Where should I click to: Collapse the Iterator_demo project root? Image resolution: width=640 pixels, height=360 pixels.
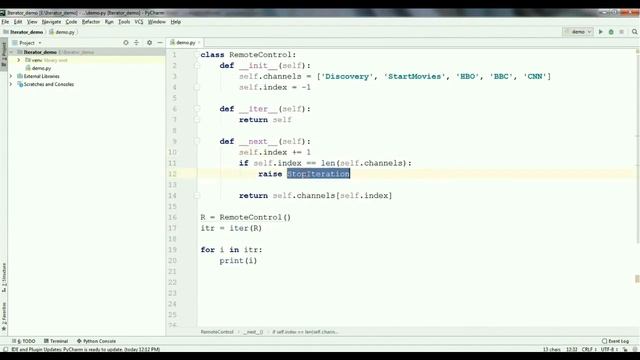point(11,52)
